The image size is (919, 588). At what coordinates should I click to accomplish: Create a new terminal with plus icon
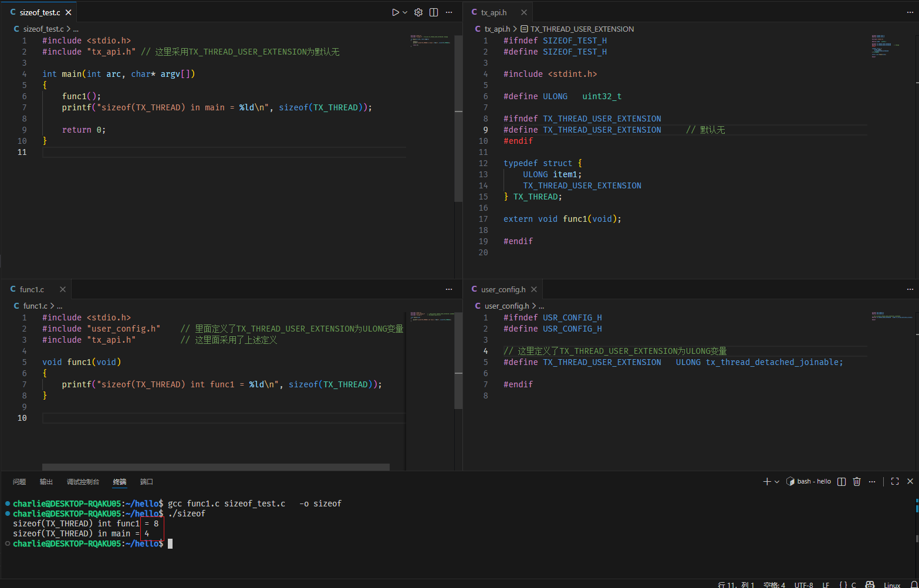pos(766,481)
